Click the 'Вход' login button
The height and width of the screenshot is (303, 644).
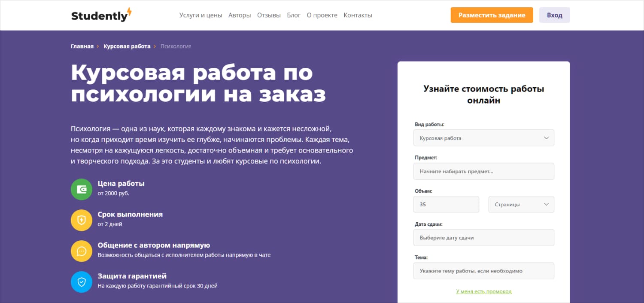[554, 15]
